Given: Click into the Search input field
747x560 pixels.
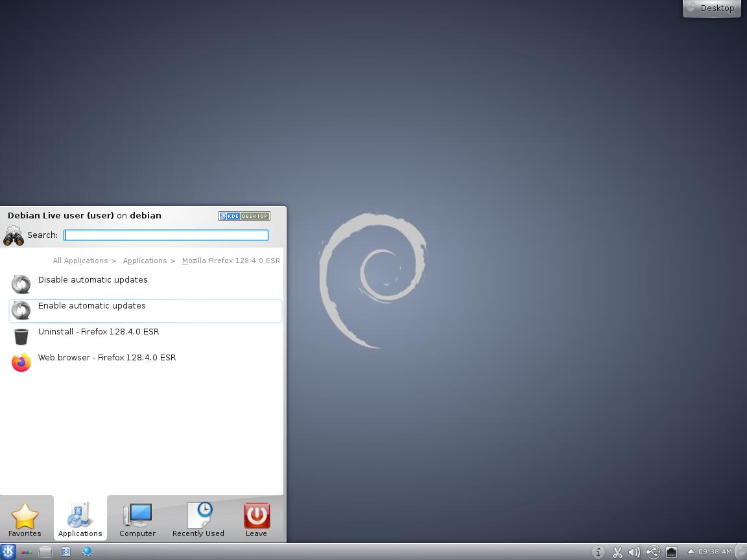Looking at the screenshot, I should point(166,235).
